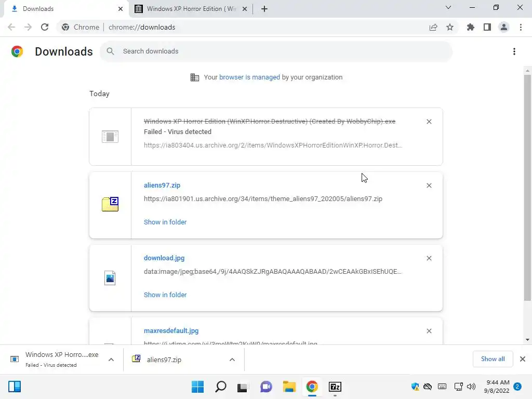Reload the downloads page
Image resolution: width=532 pixels, height=399 pixels.
pyautogui.click(x=45, y=27)
